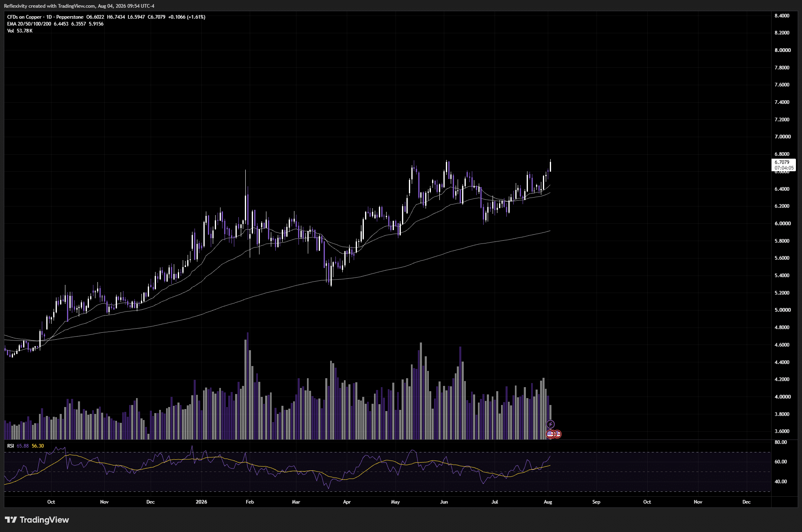The height and width of the screenshot is (532, 802).
Task: Click the 'CFDs on Copper' symbol title
Action: (x=24, y=17)
